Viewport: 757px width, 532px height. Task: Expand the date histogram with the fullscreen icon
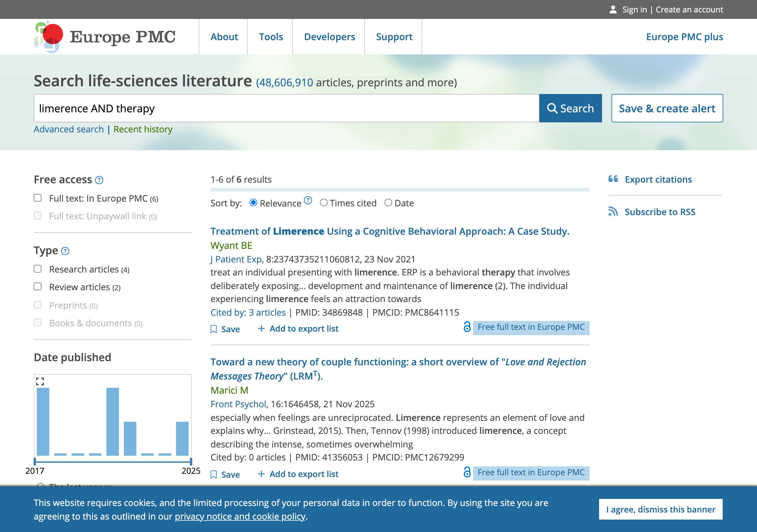coord(40,381)
